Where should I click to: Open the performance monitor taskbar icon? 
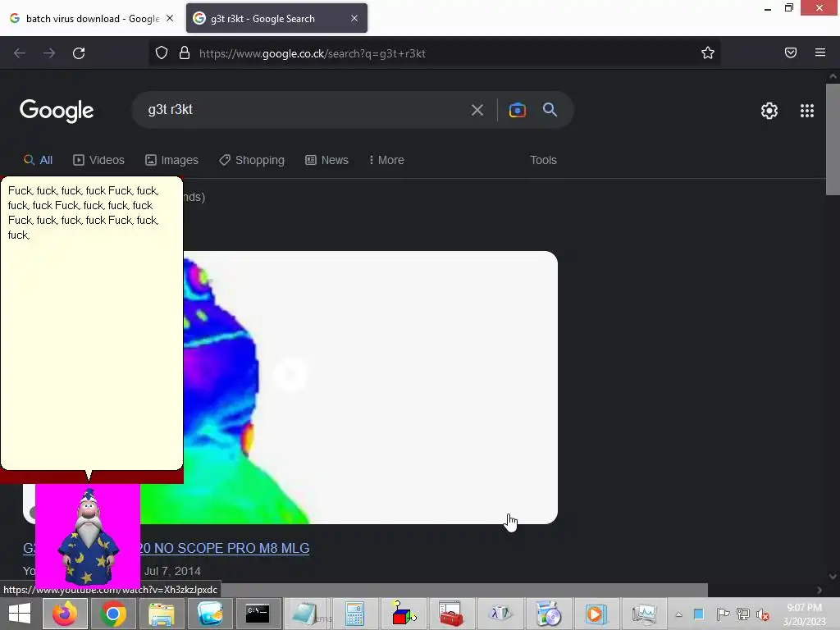tap(644, 614)
